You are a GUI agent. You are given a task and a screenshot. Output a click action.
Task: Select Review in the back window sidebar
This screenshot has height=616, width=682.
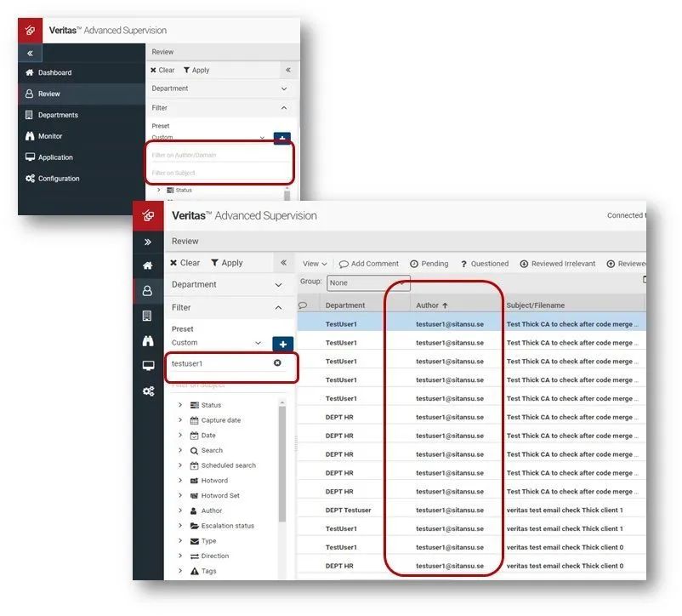(x=48, y=94)
